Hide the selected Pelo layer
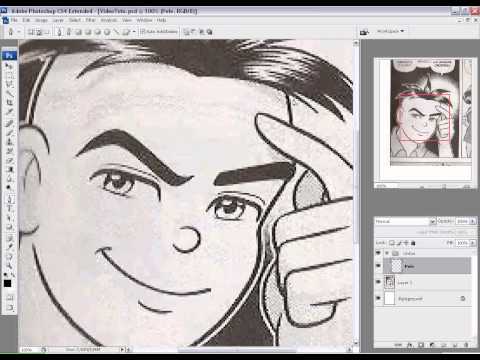480x360 pixels. [378, 266]
